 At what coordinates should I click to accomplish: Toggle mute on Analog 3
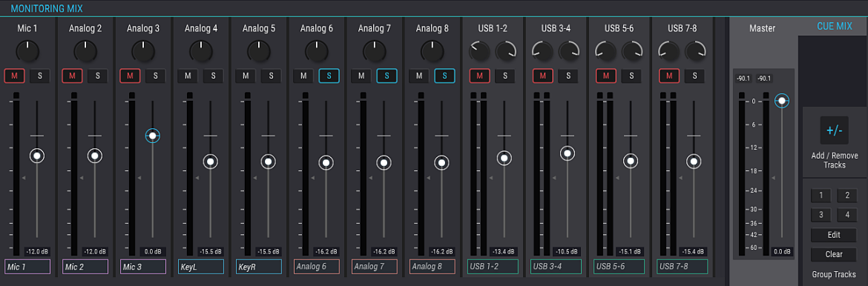[x=130, y=76]
